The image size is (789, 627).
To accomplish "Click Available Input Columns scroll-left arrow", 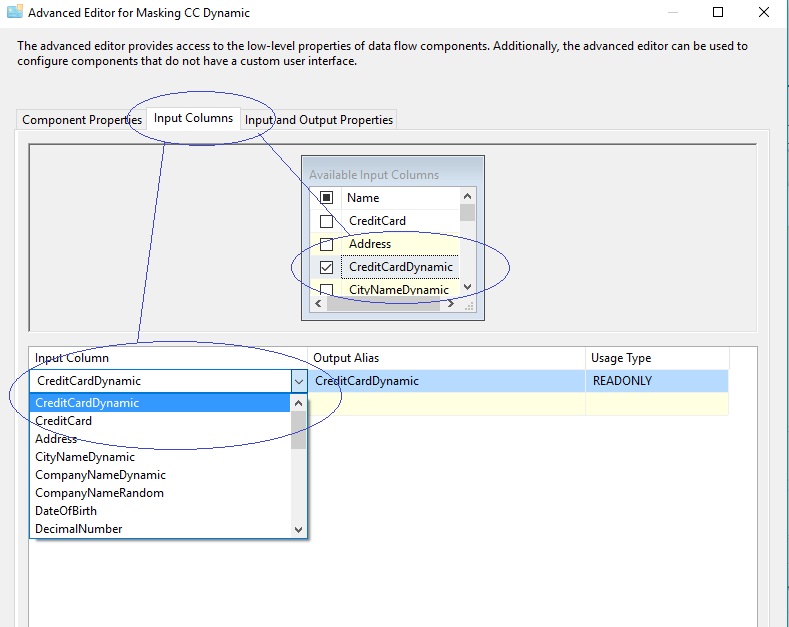I will 318,303.
